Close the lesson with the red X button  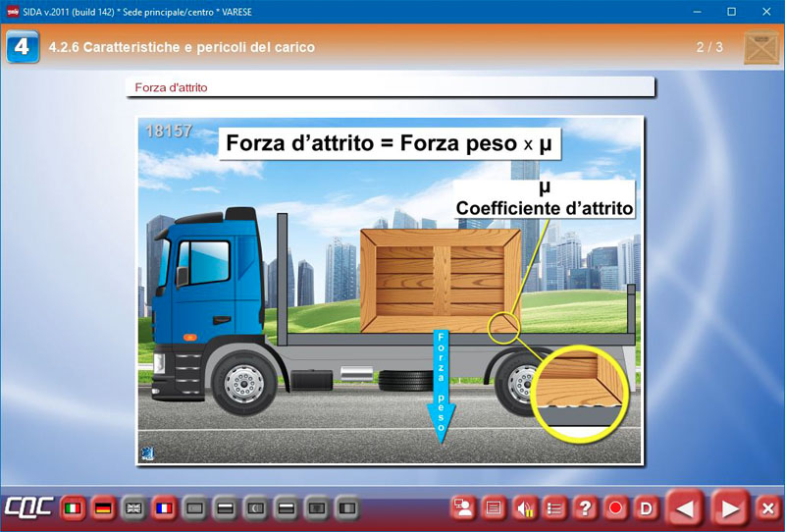coord(768,508)
